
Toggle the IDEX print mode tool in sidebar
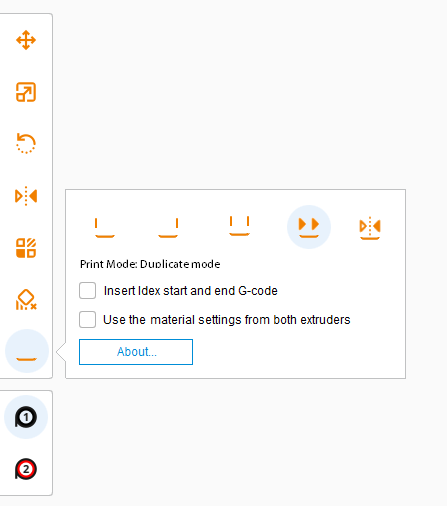tap(27, 351)
